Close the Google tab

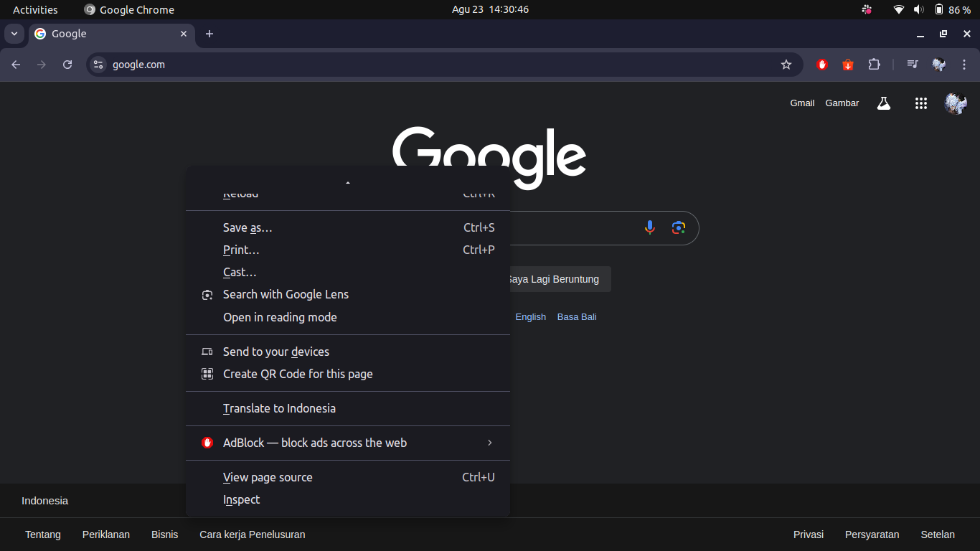(184, 34)
